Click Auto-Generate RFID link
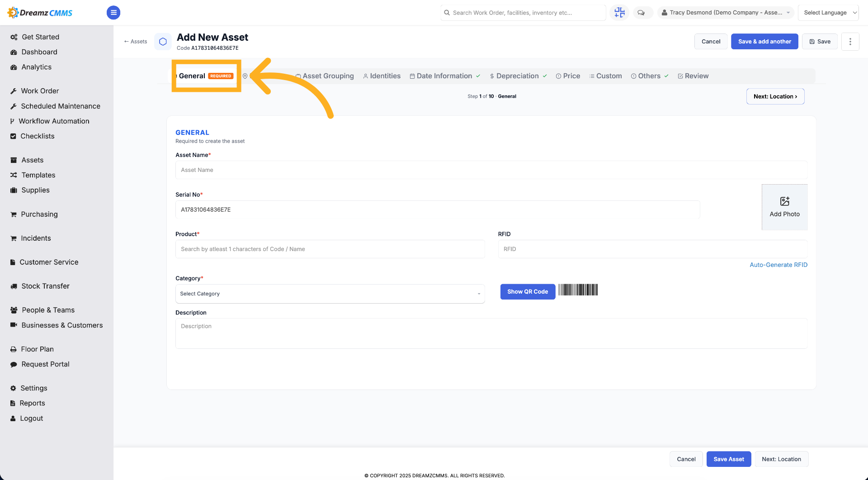868x480 pixels. coord(778,265)
